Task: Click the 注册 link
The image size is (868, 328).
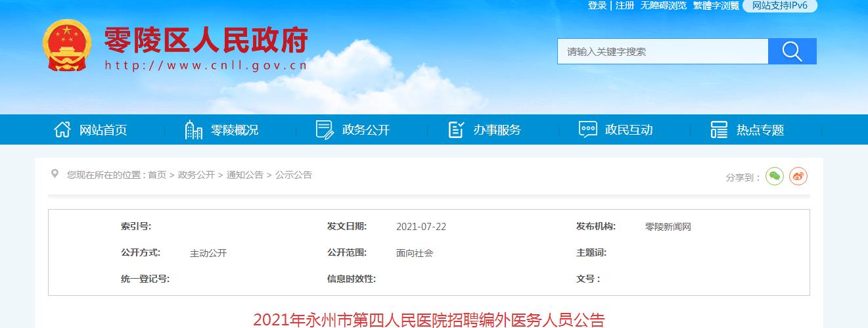Action: (625, 5)
